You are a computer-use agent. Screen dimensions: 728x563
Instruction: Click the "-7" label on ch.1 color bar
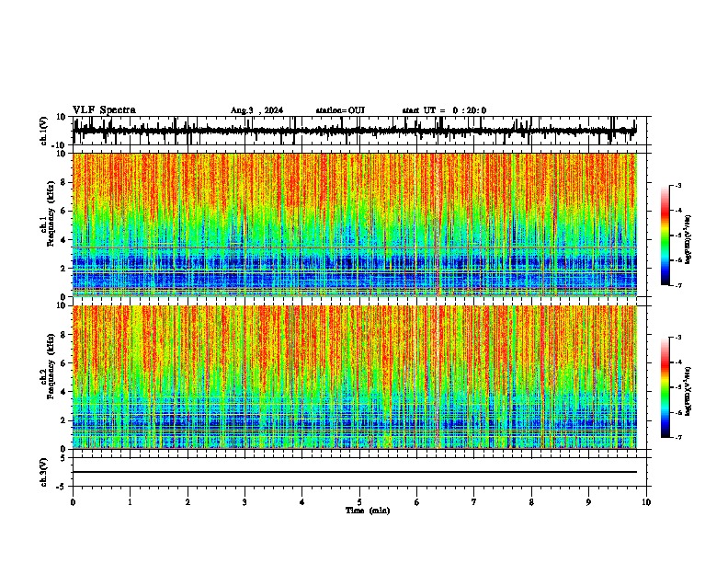point(677,285)
